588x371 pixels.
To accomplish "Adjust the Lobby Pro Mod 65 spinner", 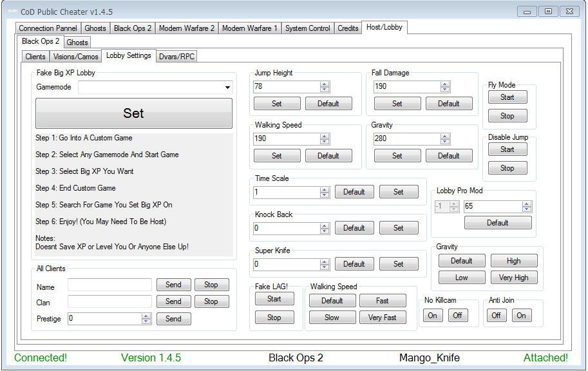I will (x=527, y=206).
